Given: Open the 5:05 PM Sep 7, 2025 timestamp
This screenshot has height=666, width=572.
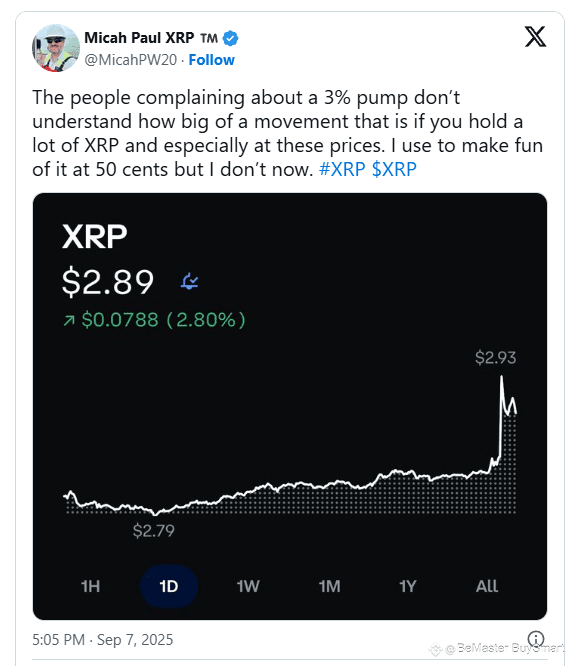Looking at the screenshot, I should coord(103,640).
